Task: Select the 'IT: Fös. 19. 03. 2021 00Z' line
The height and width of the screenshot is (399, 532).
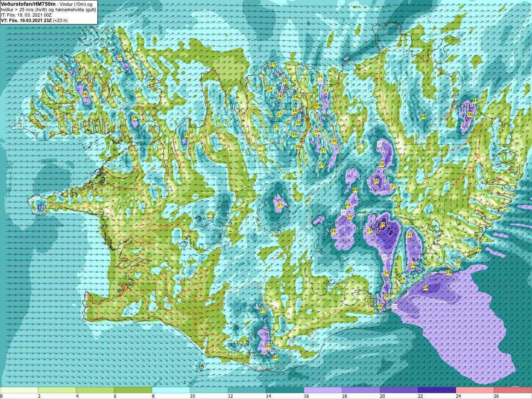Action: pyautogui.click(x=26, y=15)
